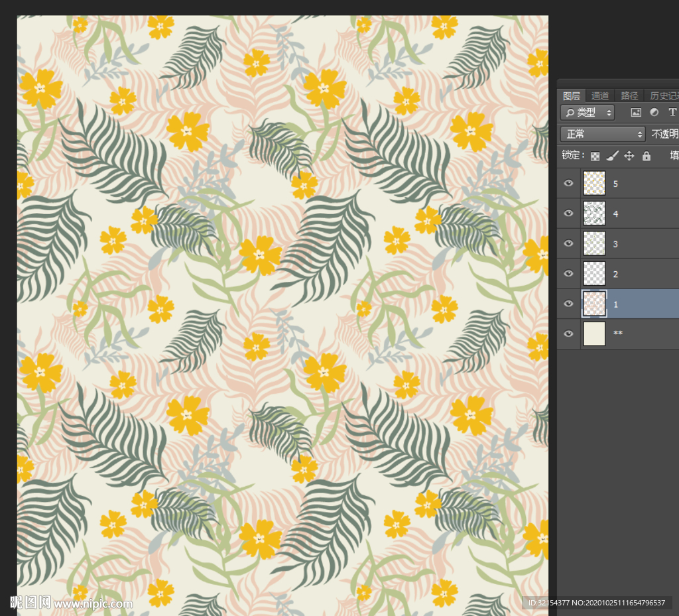The height and width of the screenshot is (616, 679).
Task: Hide layer 3 eye icon
Action: 568,243
